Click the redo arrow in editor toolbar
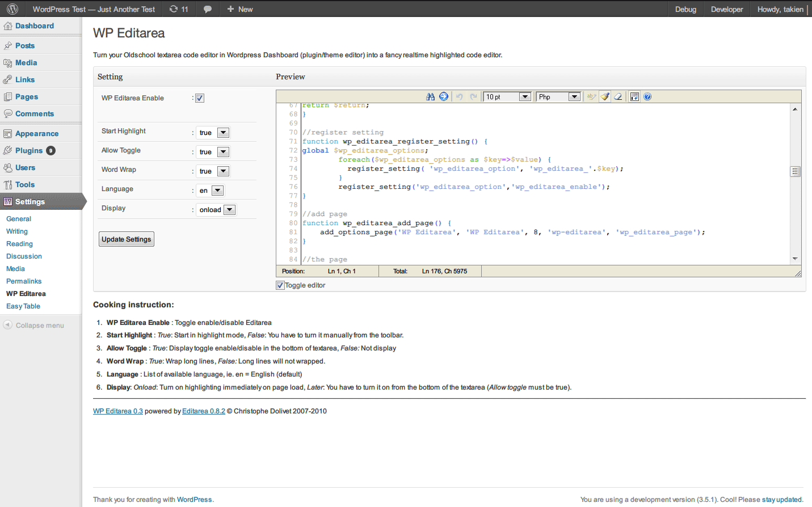This screenshot has height=507, width=812. [473, 97]
